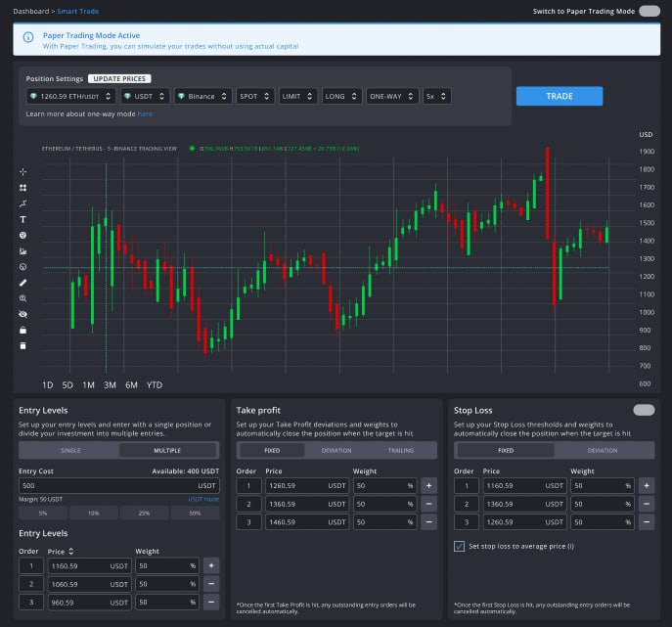Viewport: 672px width, 627px height.
Task: Select Stop Loss DEVIATION tab
Action: (x=603, y=450)
